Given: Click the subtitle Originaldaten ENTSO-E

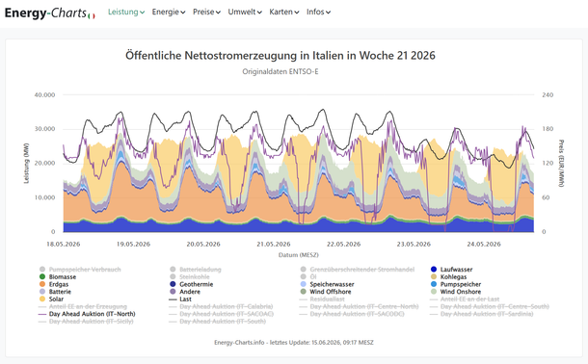Looking at the screenshot, I should [281, 71].
